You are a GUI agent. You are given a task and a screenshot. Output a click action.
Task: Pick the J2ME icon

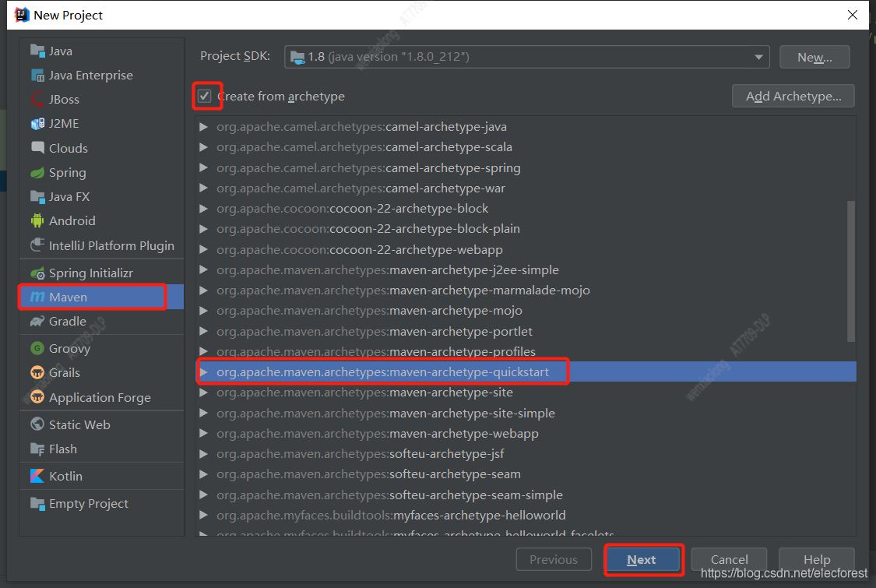coord(37,124)
